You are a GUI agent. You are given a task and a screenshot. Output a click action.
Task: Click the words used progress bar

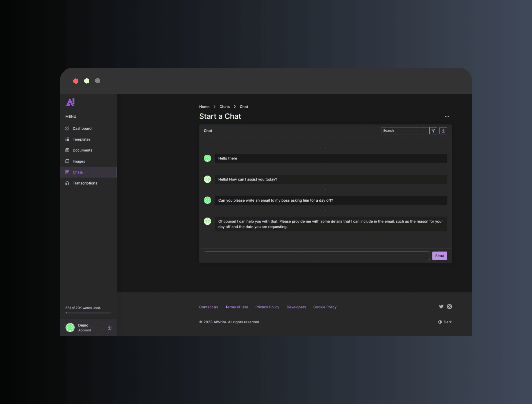coord(88,313)
